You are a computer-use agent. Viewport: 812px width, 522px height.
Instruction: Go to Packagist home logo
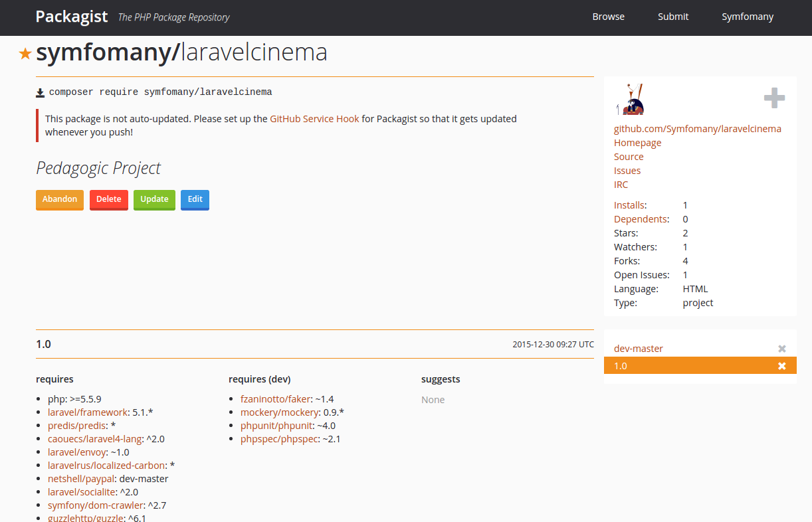tap(72, 17)
